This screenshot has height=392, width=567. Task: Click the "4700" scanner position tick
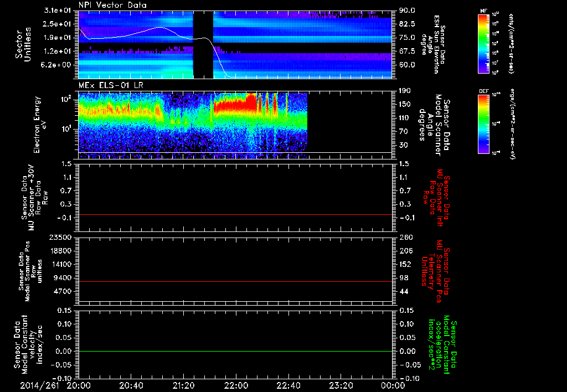(63, 291)
